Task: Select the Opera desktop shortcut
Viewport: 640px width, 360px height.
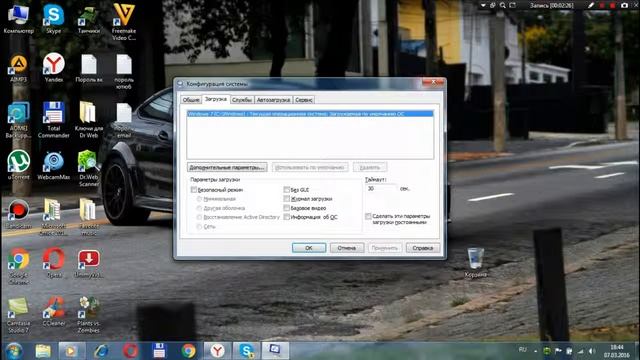Action: coord(53,262)
